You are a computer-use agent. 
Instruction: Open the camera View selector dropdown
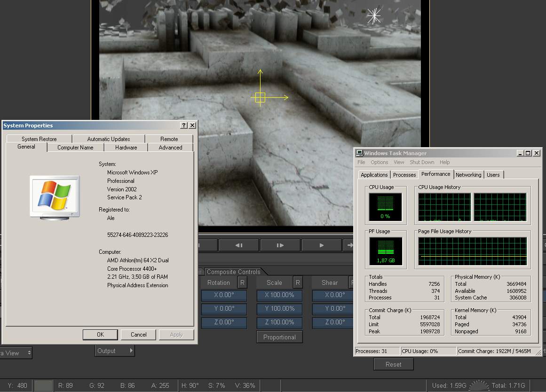[x=15, y=353]
